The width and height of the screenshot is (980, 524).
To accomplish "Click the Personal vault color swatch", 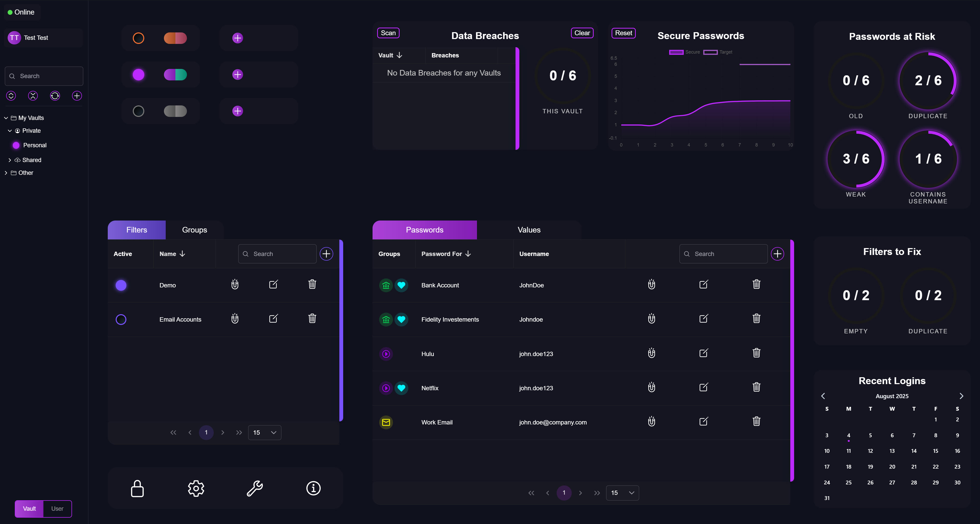I will tap(16, 145).
